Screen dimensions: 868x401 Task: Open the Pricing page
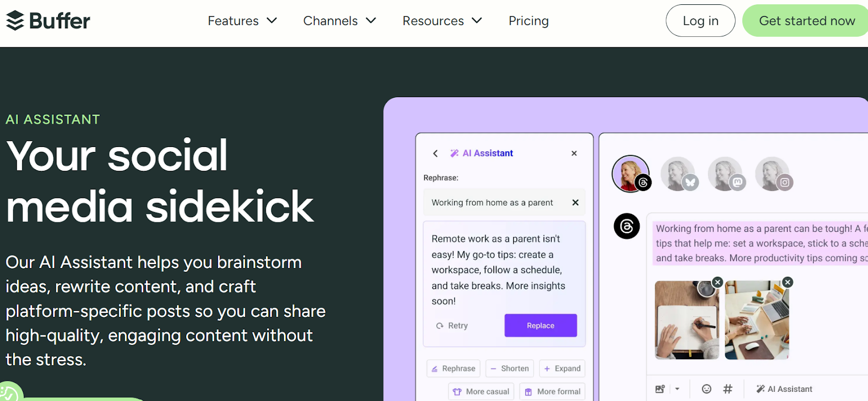click(528, 21)
